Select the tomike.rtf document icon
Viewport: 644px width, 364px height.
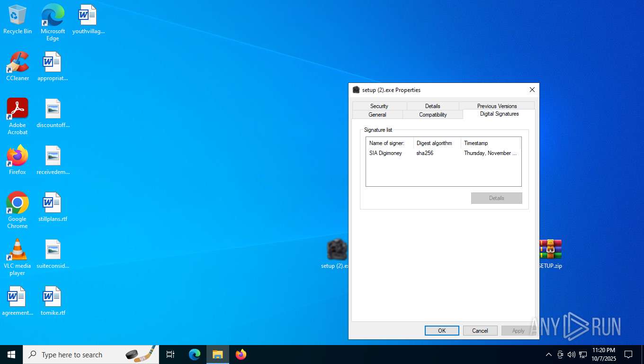pyautogui.click(x=53, y=300)
